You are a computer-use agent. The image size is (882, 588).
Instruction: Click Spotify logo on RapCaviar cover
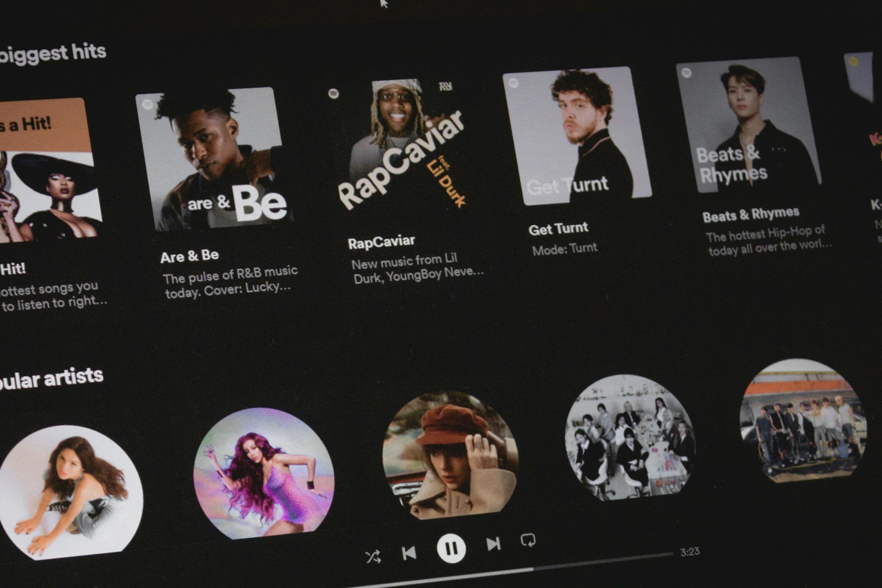pyautogui.click(x=334, y=93)
